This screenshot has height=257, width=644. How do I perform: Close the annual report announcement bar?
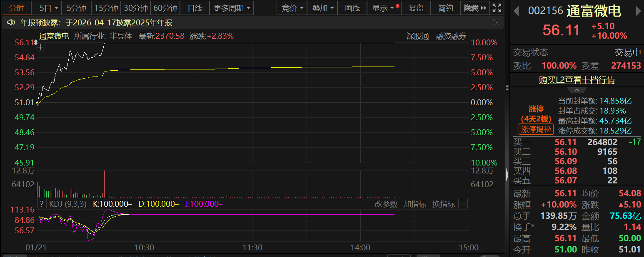(496, 22)
